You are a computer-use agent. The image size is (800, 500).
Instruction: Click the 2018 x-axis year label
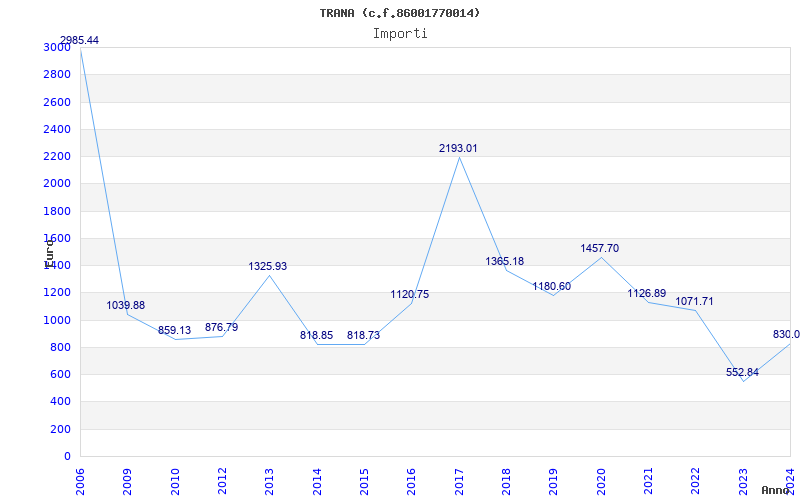pos(506,481)
